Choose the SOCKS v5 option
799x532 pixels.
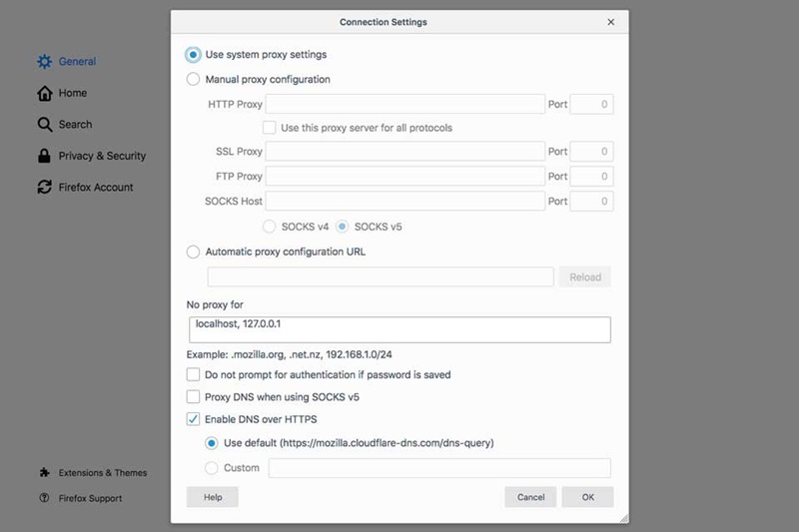(342, 227)
